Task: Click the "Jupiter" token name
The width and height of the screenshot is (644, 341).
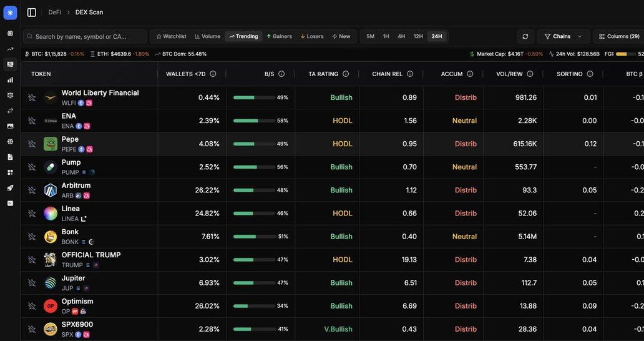Action: pos(74,278)
